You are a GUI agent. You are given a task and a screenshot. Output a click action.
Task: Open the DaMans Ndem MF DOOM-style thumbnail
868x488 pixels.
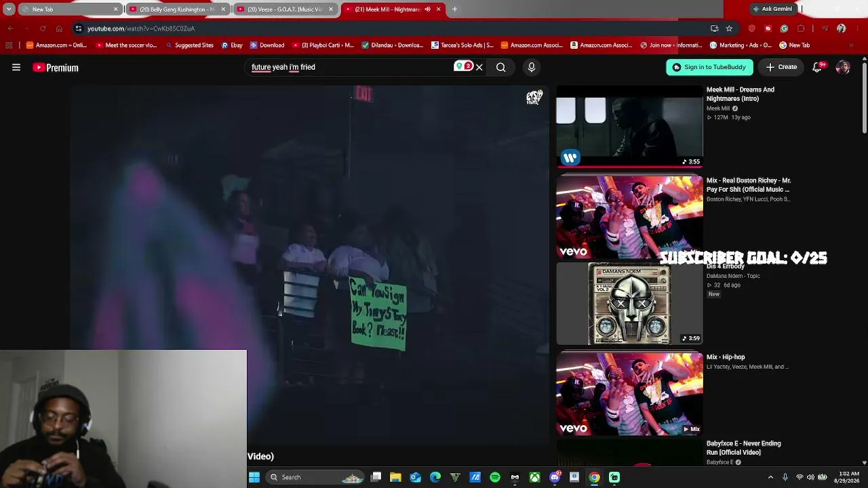pos(629,304)
